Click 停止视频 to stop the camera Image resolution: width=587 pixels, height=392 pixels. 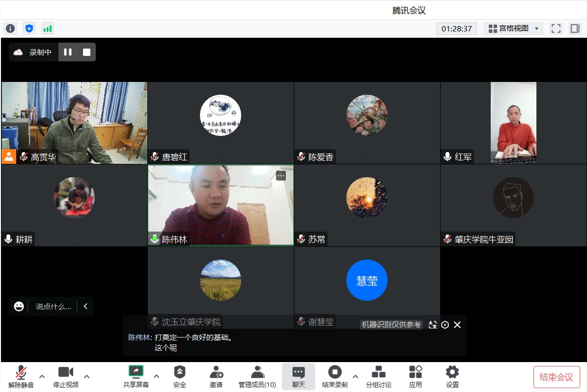pyautogui.click(x=66, y=376)
